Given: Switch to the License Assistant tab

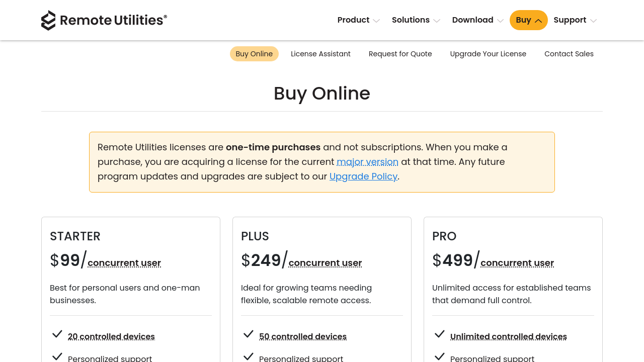Looking at the screenshot, I should [x=320, y=53].
